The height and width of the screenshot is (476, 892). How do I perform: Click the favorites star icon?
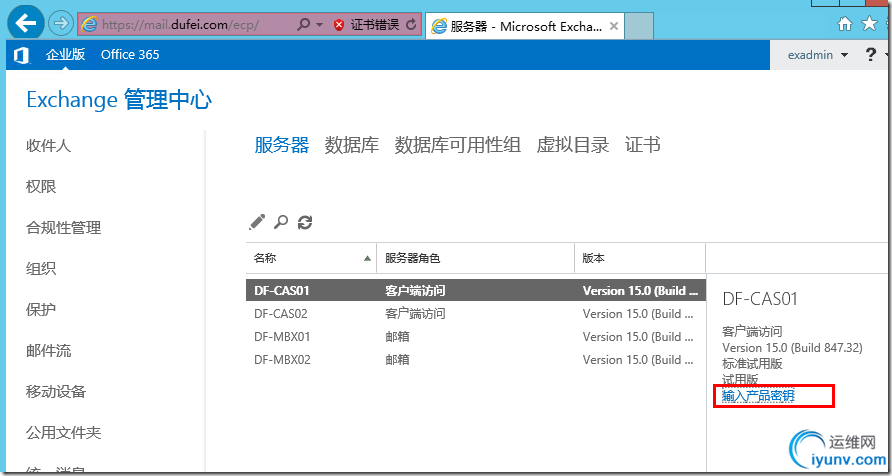(x=870, y=23)
